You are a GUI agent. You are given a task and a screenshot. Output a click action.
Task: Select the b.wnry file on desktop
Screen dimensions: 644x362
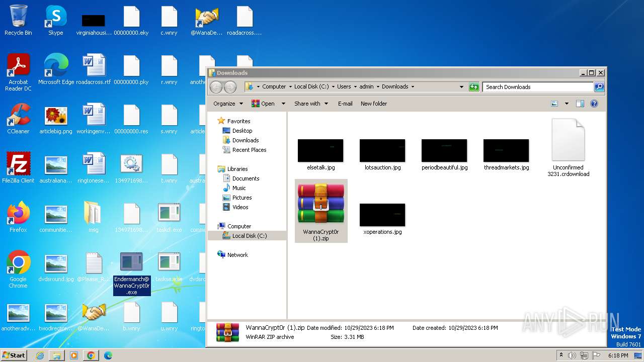pyautogui.click(x=131, y=316)
